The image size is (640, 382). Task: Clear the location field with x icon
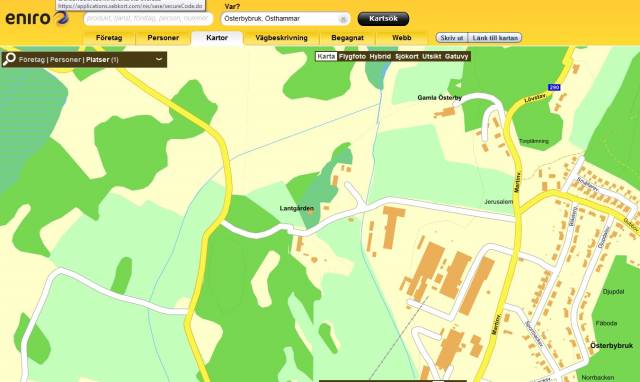click(x=343, y=19)
